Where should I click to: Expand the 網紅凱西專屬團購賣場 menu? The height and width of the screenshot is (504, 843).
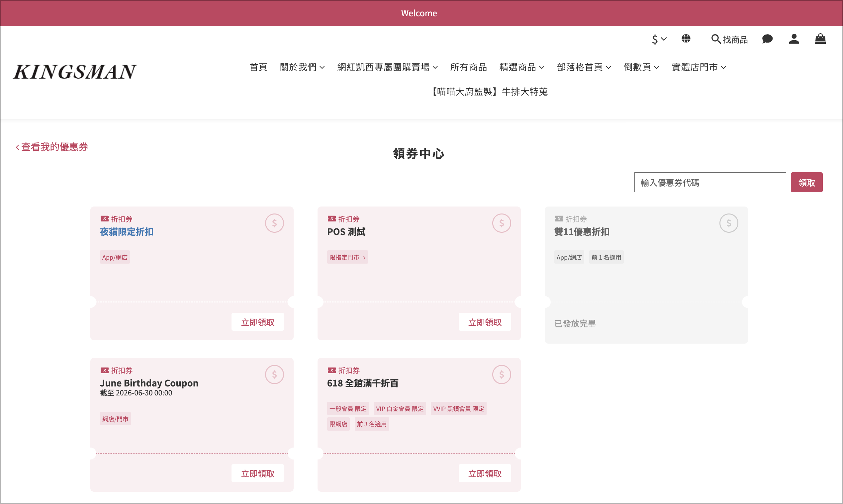click(x=387, y=67)
